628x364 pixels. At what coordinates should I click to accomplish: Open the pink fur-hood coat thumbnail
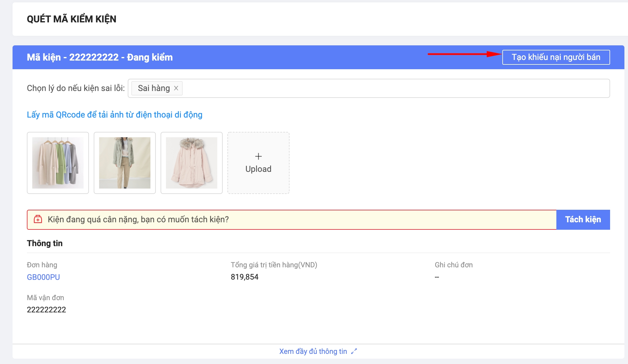(192, 163)
